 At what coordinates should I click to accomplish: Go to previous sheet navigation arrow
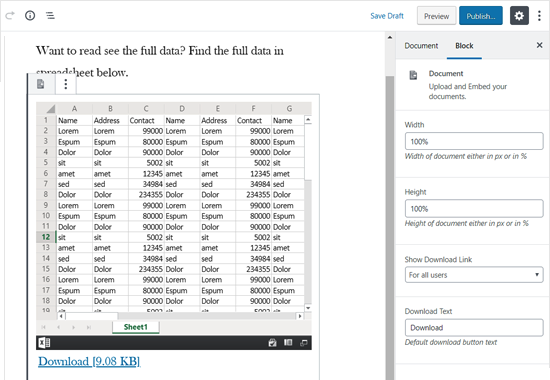coord(58,327)
